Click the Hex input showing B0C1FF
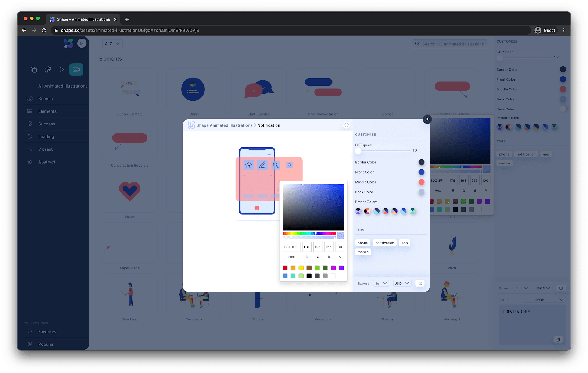The image size is (588, 373). (x=291, y=247)
